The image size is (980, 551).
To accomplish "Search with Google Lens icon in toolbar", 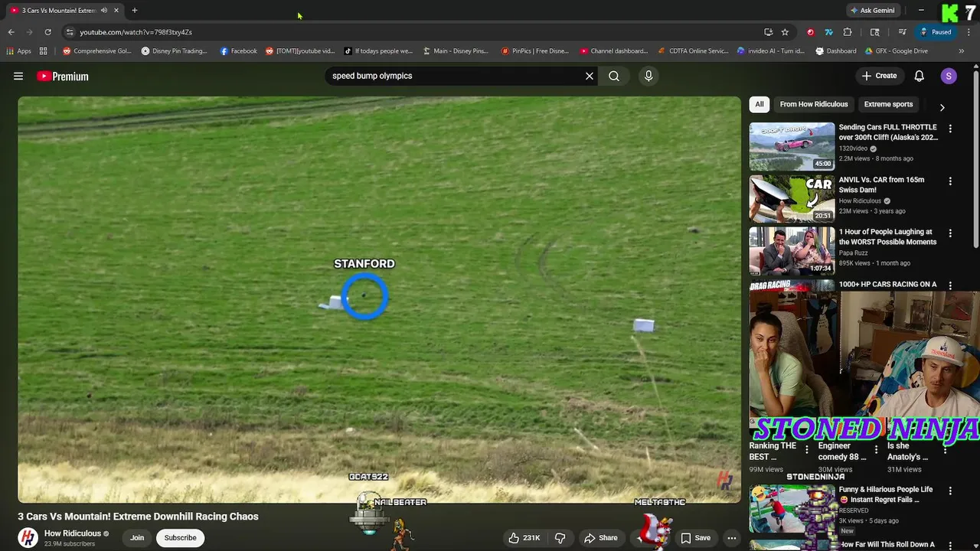I will (x=874, y=32).
